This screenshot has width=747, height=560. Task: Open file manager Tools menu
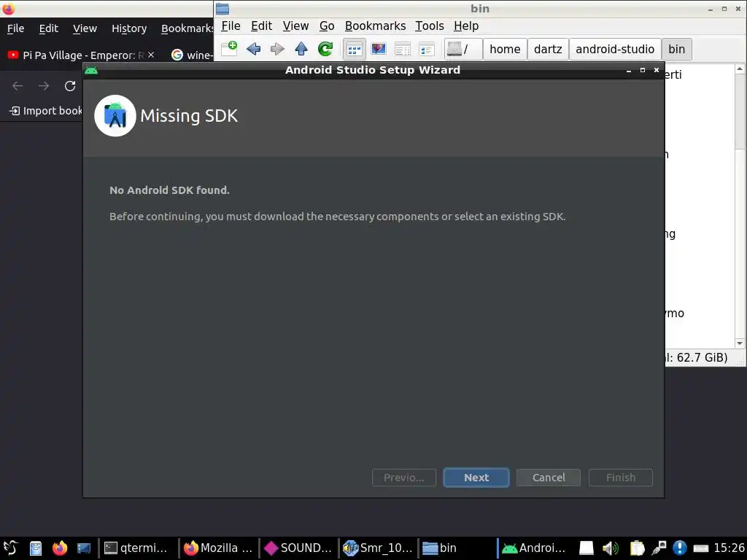429,26
